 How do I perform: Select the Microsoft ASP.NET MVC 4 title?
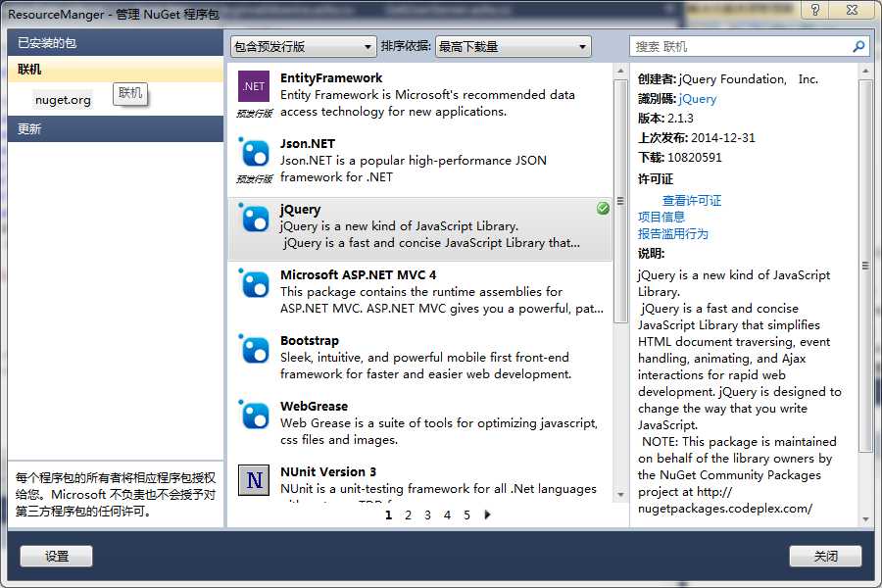pyautogui.click(x=358, y=274)
